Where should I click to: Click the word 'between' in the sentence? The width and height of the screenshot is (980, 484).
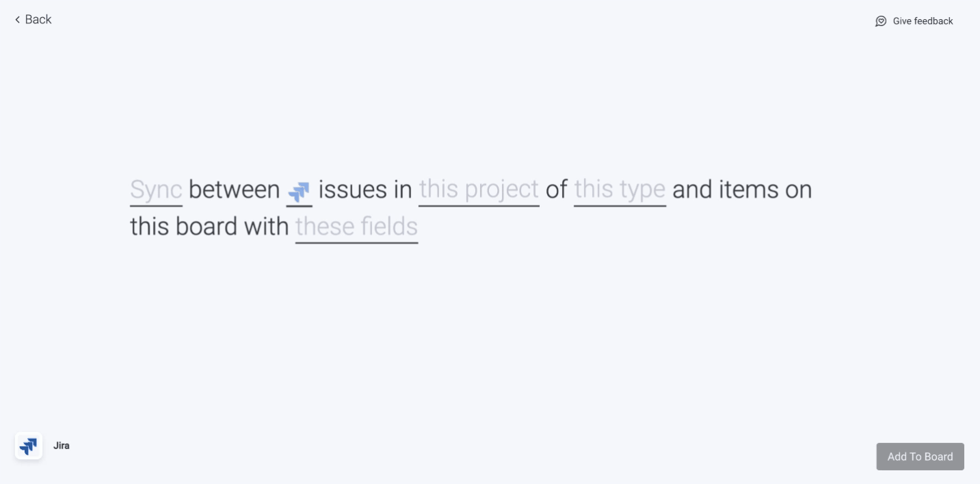click(234, 190)
